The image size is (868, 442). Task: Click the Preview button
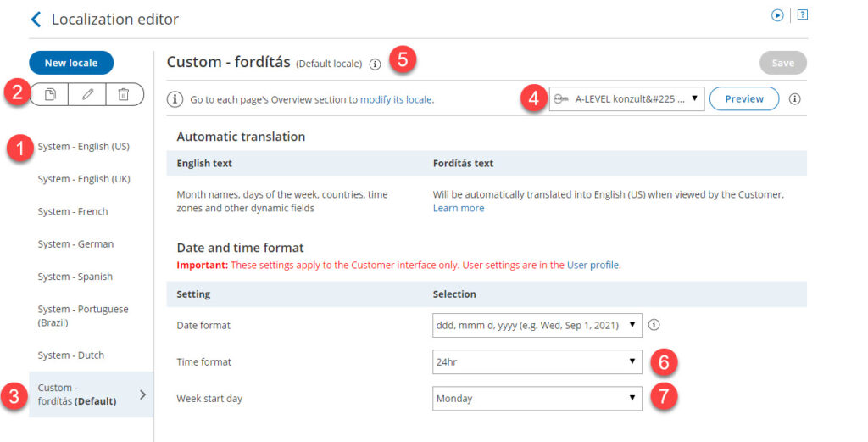pyautogui.click(x=743, y=99)
